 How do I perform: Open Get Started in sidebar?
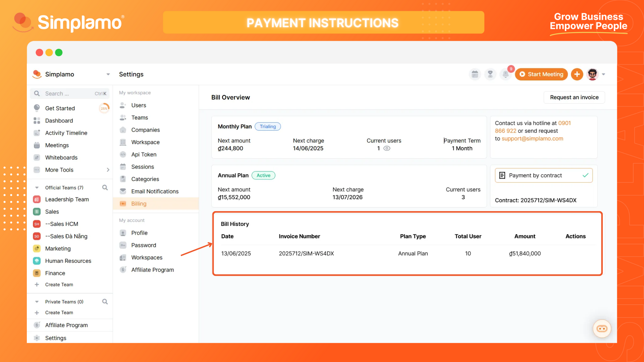pyautogui.click(x=60, y=108)
